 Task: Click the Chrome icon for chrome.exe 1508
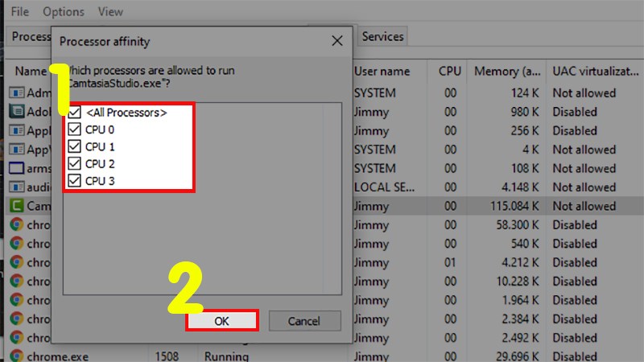click(16, 356)
